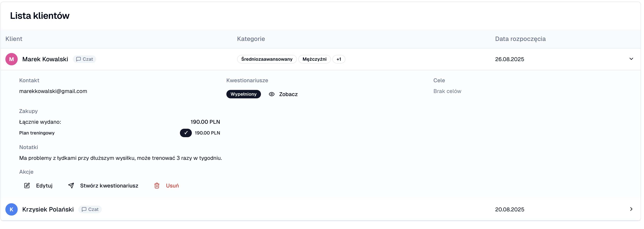Select the email marekkowalski@gmail.com
The image size is (644, 229).
(53, 91)
